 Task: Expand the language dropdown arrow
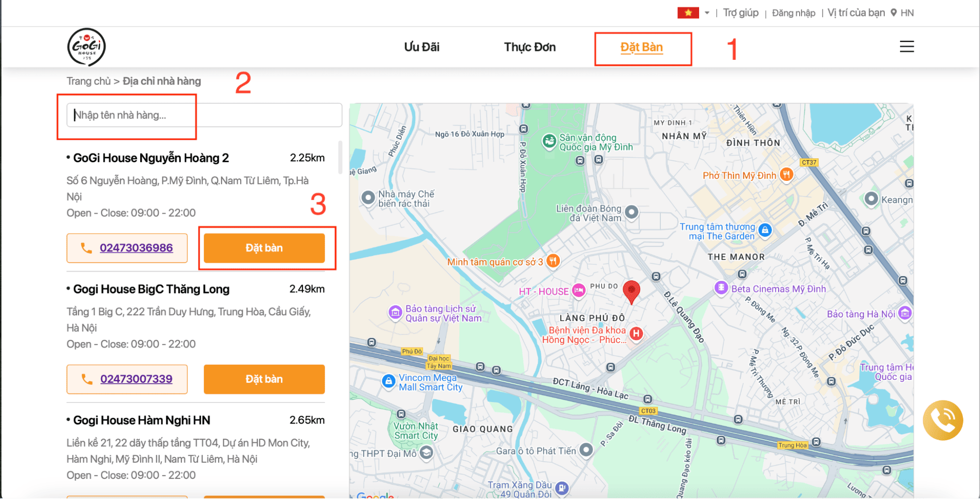click(x=707, y=13)
